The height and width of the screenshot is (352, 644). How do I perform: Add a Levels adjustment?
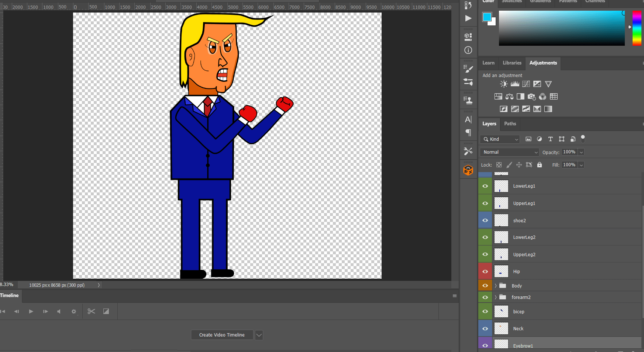[x=515, y=84]
